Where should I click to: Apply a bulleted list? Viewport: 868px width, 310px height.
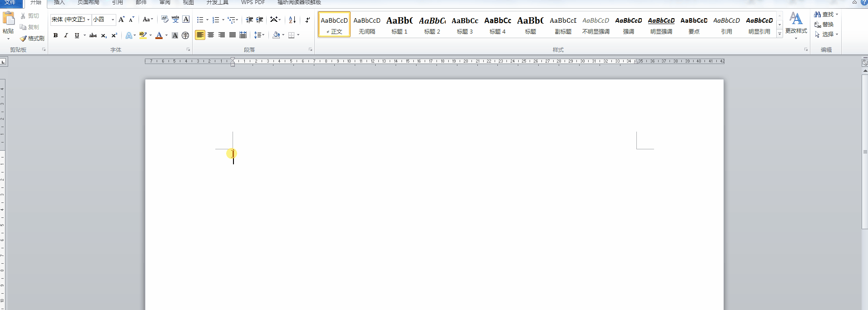[200, 20]
